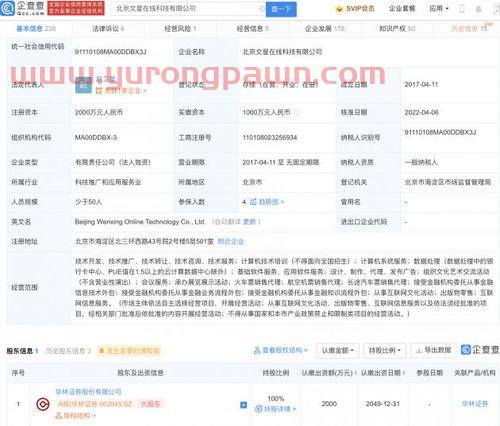Expand the 应用 menu in the header
This screenshot has width=500, height=426.
pyautogui.click(x=439, y=9)
